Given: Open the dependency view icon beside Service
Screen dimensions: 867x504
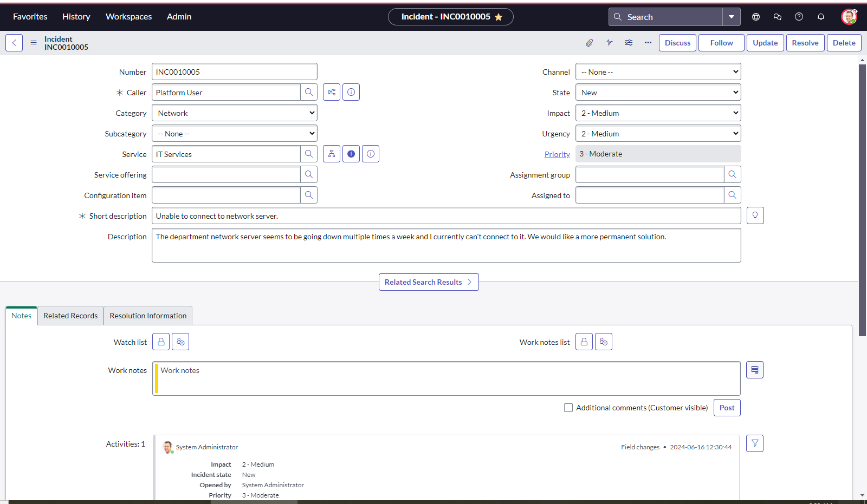Looking at the screenshot, I should [331, 154].
